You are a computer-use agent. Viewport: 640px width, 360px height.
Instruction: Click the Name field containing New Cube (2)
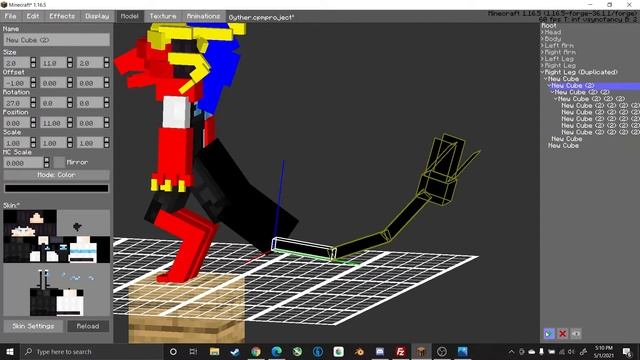[56, 40]
